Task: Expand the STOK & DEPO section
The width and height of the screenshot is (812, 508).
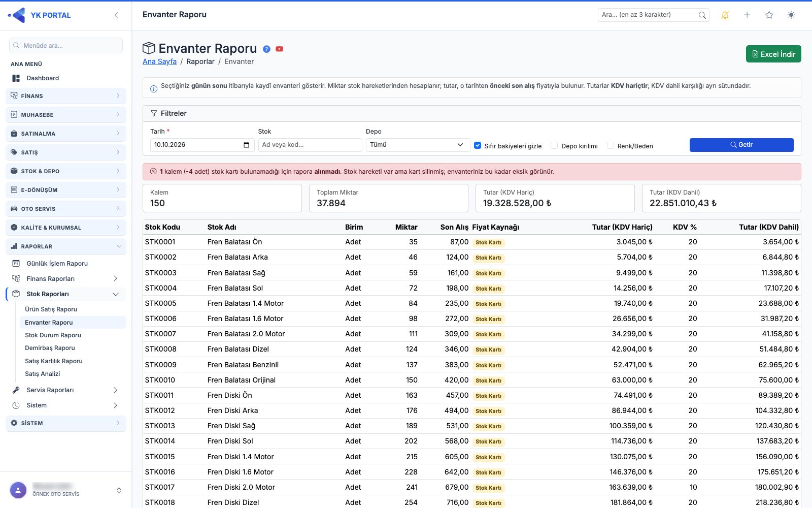Action: (66, 171)
